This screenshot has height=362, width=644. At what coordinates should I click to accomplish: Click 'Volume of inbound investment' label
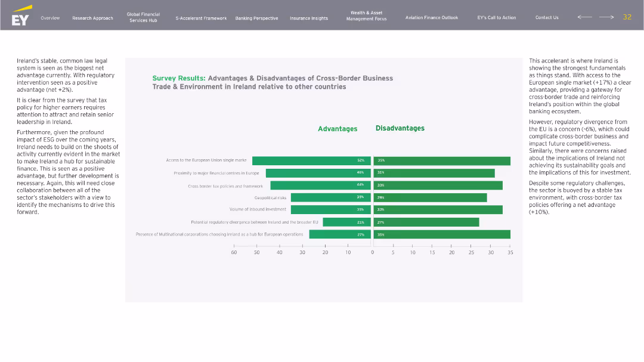pos(258,209)
